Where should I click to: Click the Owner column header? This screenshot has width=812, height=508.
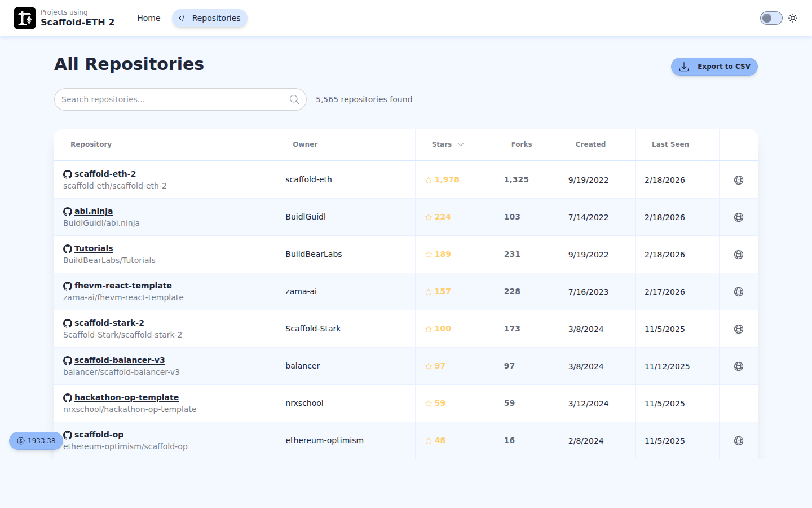coord(305,144)
